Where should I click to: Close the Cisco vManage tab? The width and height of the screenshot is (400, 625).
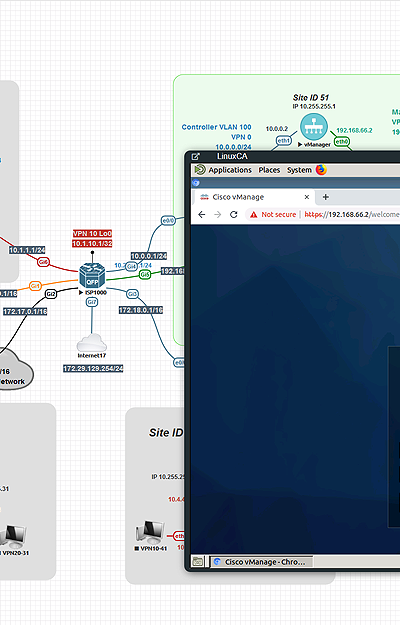[x=307, y=197]
